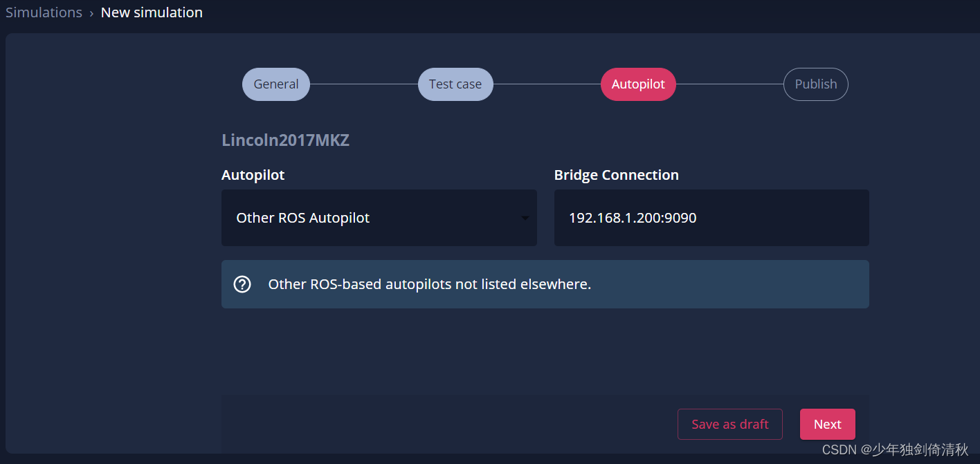
Task: Go back to the General step
Action: pyautogui.click(x=275, y=84)
